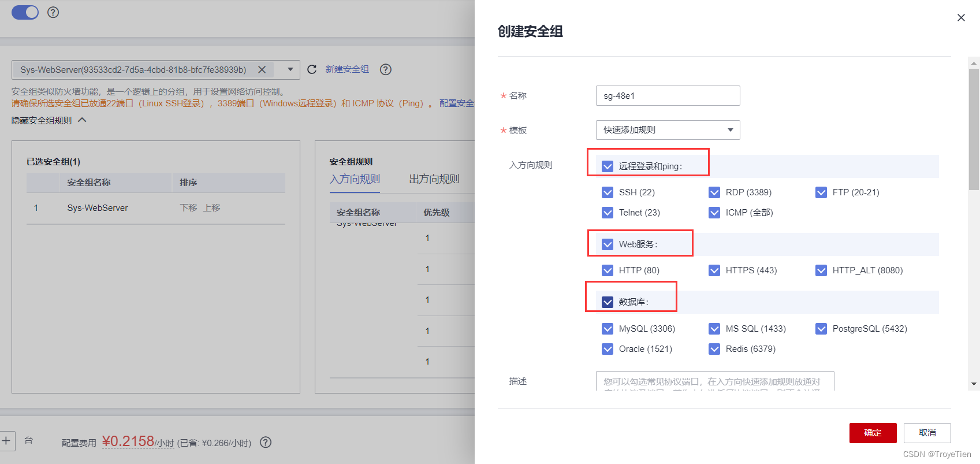Uncheck the 远程登录和ping group checkbox

608,166
